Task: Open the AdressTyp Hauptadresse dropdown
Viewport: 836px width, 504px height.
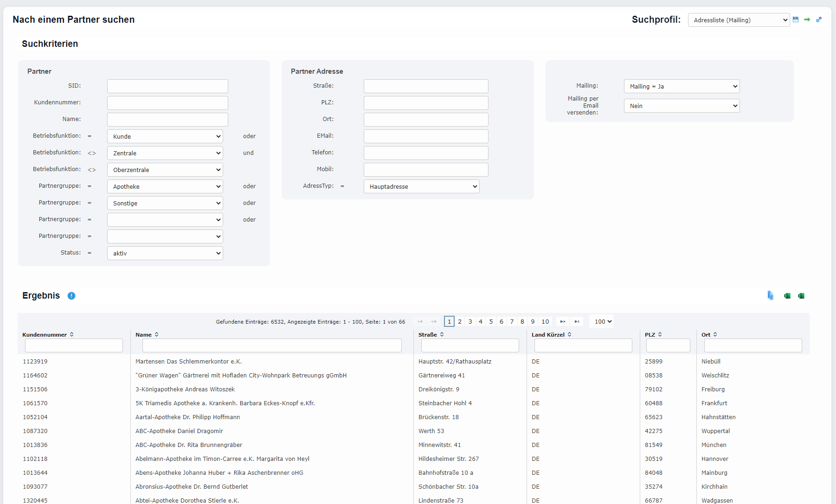Action: coord(421,186)
